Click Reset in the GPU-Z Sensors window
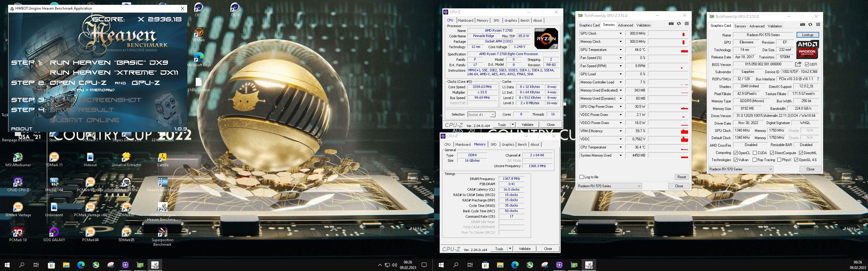The height and width of the screenshot is (271, 868). (x=681, y=177)
